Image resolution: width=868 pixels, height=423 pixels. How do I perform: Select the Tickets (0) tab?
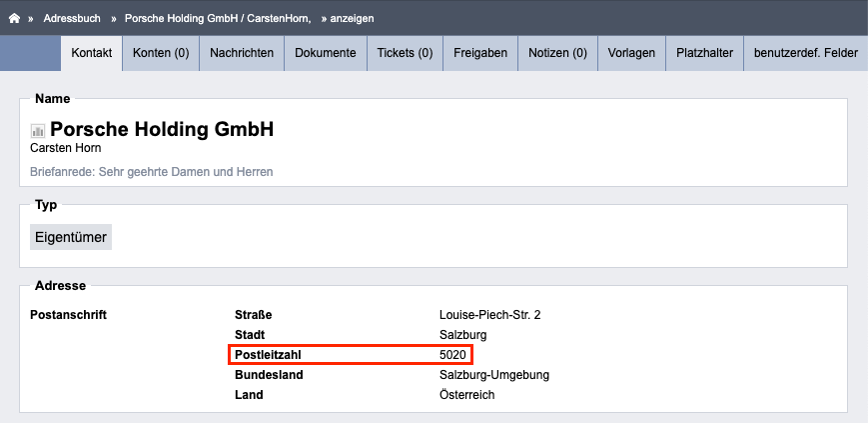pos(405,53)
